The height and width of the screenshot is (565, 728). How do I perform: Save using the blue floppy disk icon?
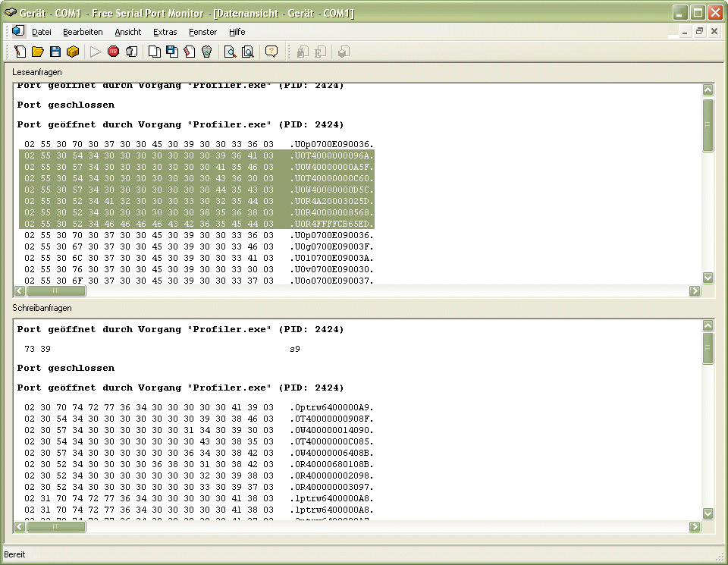(x=55, y=52)
